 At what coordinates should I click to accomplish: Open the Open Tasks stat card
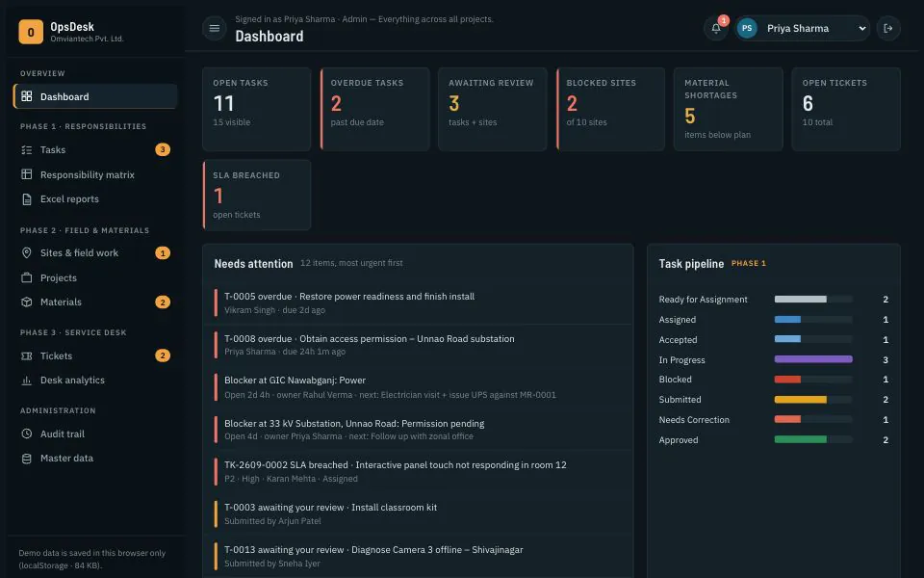point(256,109)
